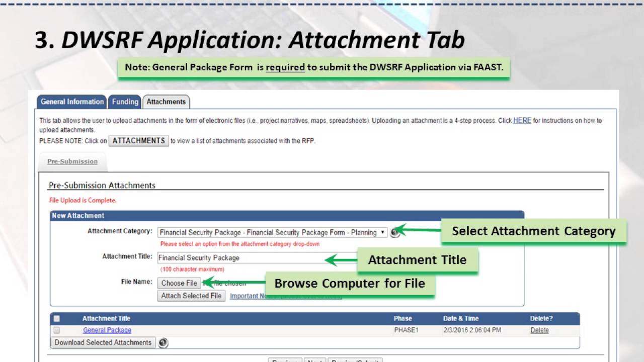Click the Phase column header

[403, 318]
